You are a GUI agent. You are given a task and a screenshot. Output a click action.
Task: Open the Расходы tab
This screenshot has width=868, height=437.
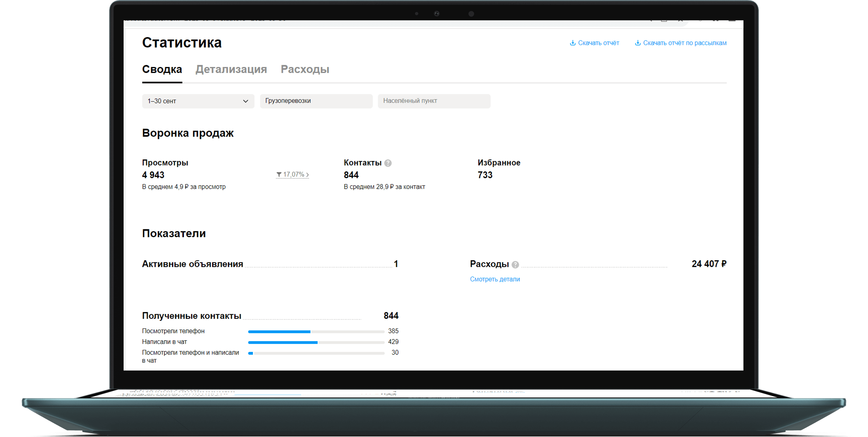(x=305, y=69)
